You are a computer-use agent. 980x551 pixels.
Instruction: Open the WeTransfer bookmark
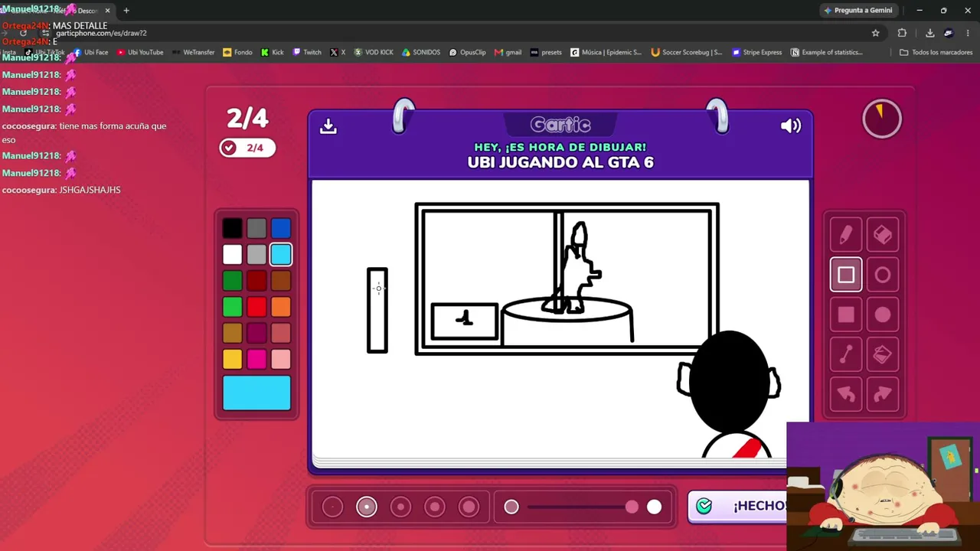(193, 52)
